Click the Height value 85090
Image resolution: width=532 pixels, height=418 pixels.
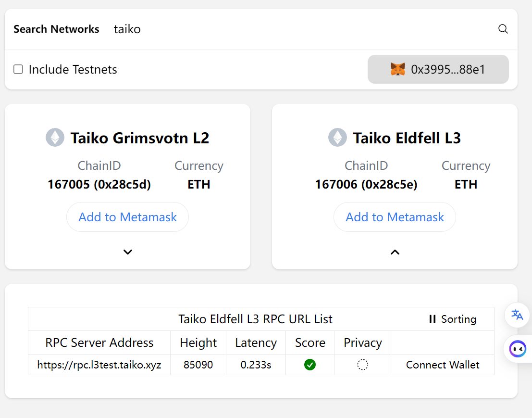[x=198, y=365]
